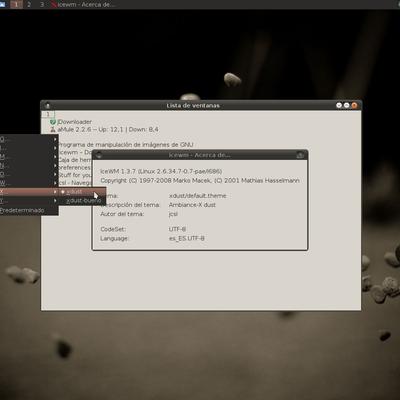Select the 'jcsl - Naveg' row
This screenshot has width=400, height=400.
click(x=75, y=183)
